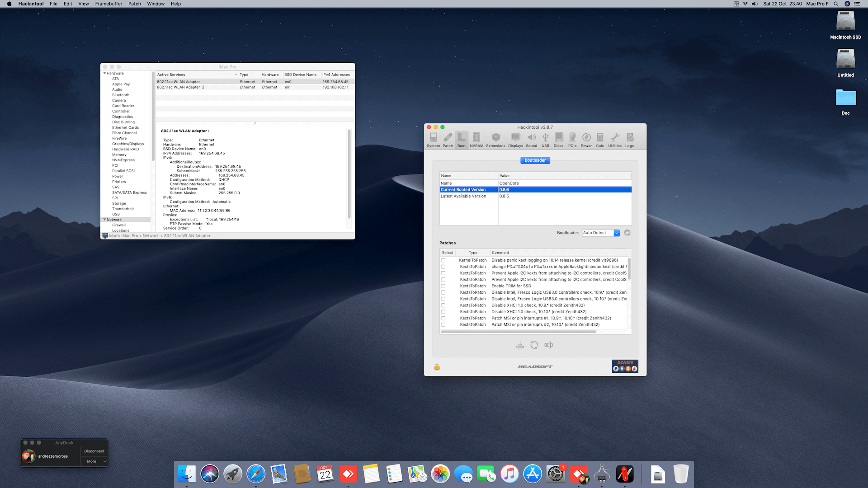Tick checkbox for Disable XHCI 1.0 check 10.9.*
The height and width of the screenshot is (488, 868).
pyautogui.click(x=443, y=305)
